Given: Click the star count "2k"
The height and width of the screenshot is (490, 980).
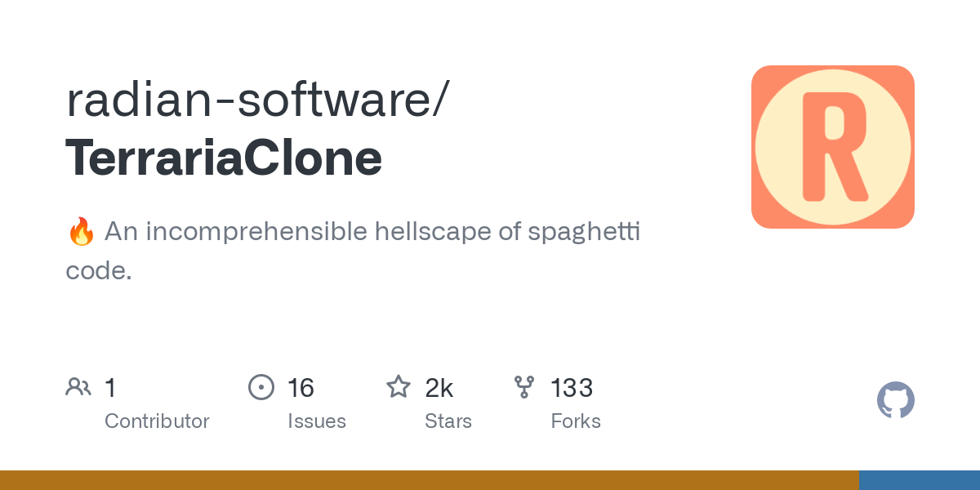Looking at the screenshot, I should 439,387.
